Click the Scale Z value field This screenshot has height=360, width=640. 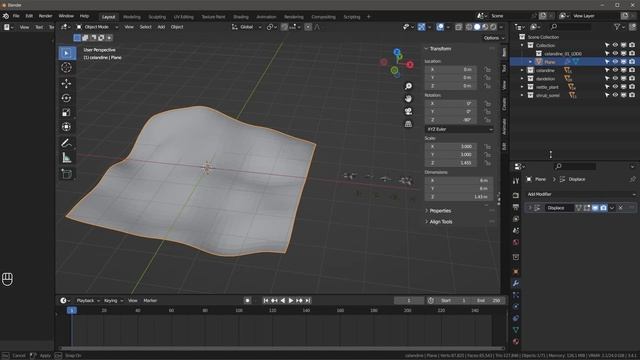point(451,162)
